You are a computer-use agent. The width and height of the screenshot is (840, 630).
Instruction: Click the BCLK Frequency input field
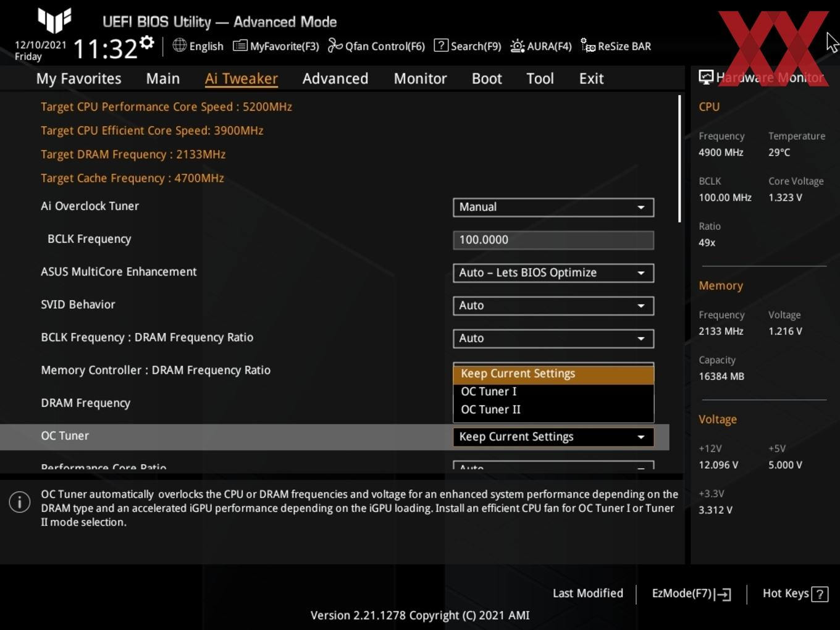tap(553, 240)
